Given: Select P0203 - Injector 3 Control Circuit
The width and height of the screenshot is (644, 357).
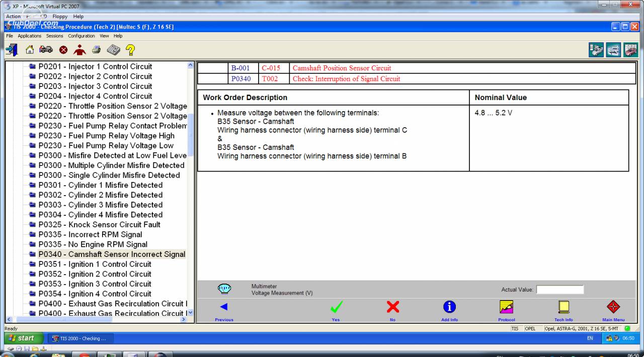Looking at the screenshot, I should coord(95,86).
